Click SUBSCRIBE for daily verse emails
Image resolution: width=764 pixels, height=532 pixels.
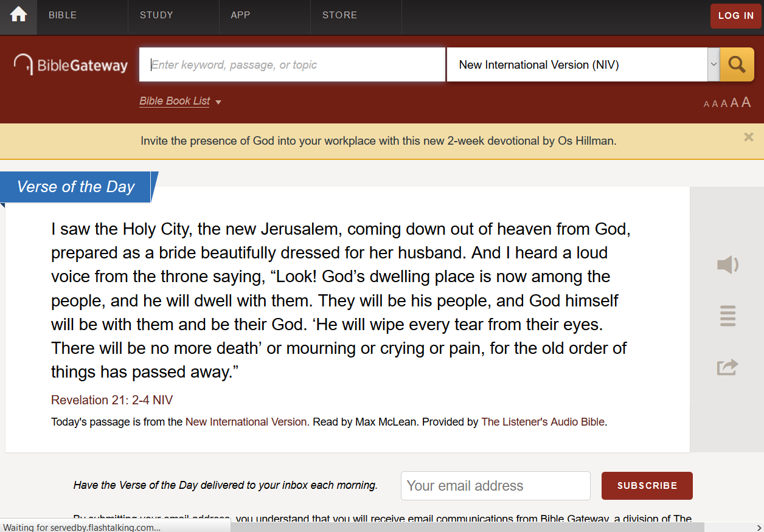pos(647,485)
